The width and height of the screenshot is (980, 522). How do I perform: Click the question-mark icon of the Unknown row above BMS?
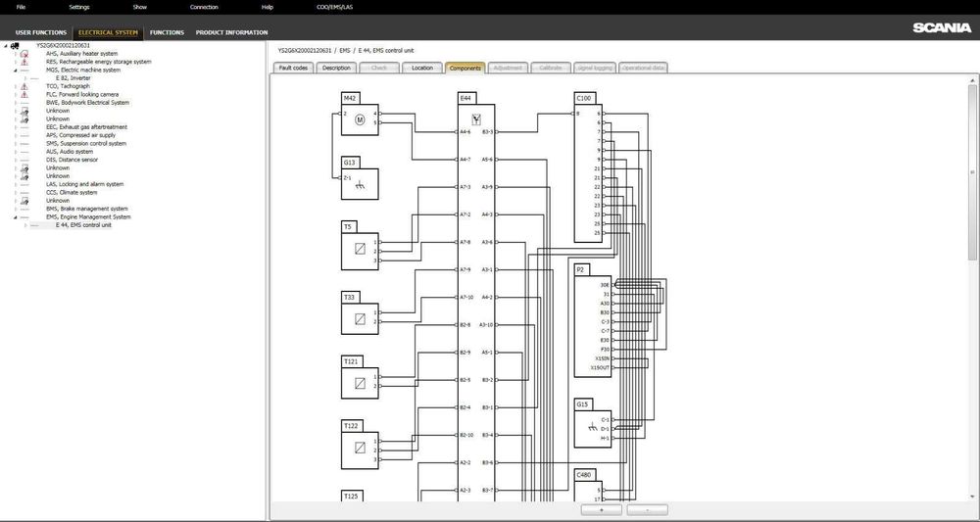tap(24, 201)
